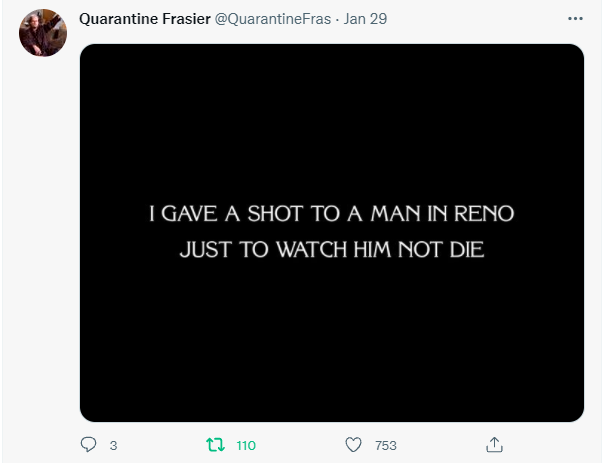Open the three-dot more options menu
The image size is (603, 463).
point(575,18)
